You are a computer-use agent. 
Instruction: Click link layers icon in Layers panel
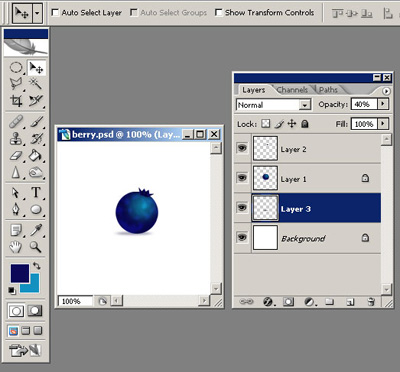(x=247, y=302)
